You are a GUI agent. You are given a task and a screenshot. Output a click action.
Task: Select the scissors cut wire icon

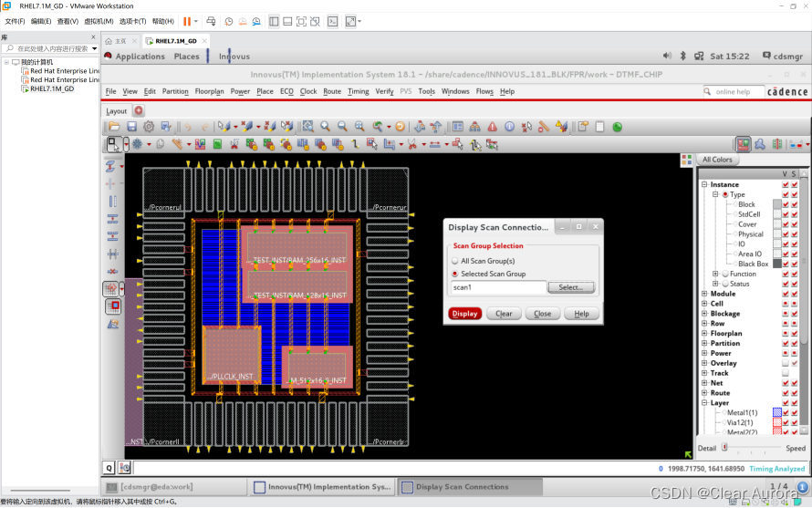[412, 144]
